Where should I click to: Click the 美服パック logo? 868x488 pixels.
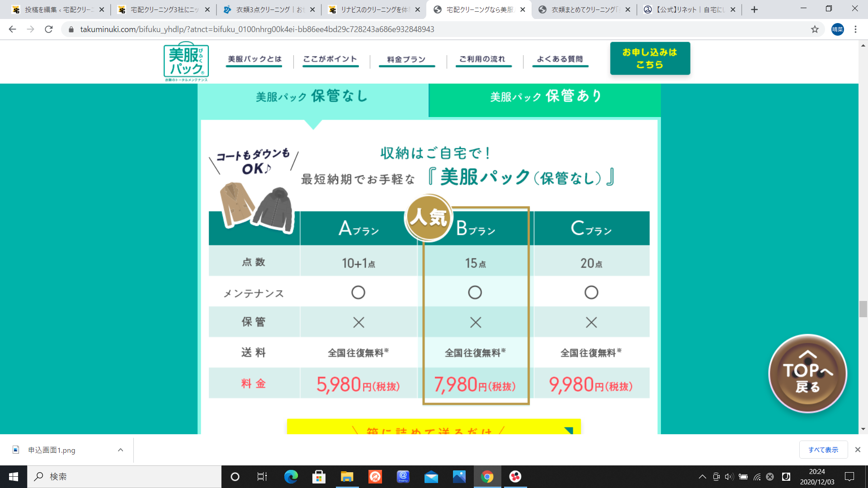186,61
